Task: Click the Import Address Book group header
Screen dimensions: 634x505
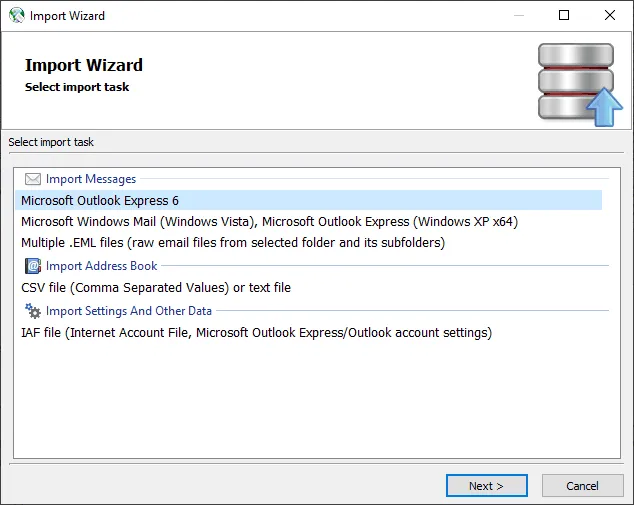Action: pyautogui.click(x=101, y=266)
